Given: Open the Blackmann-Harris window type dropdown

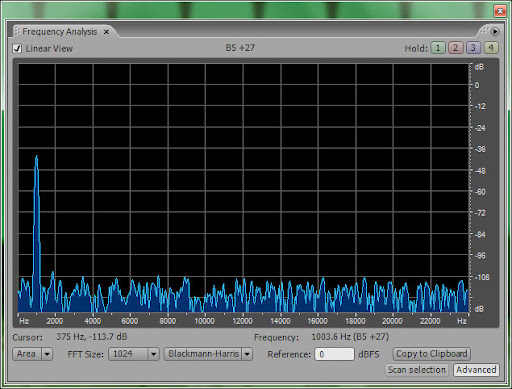Looking at the screenshot, I should coord(208,354).
